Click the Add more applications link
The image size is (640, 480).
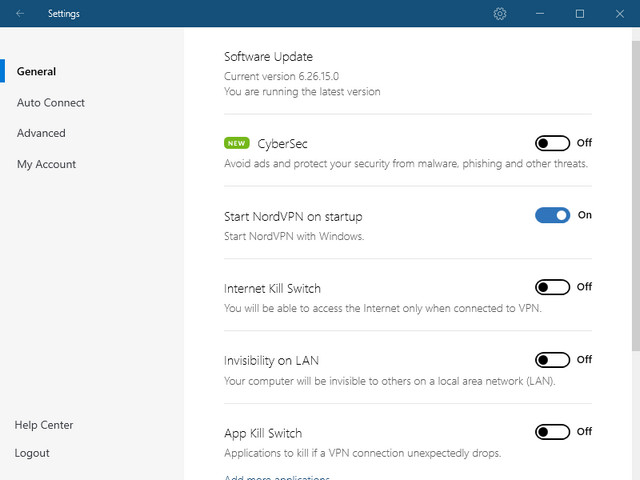click(277, 477)
